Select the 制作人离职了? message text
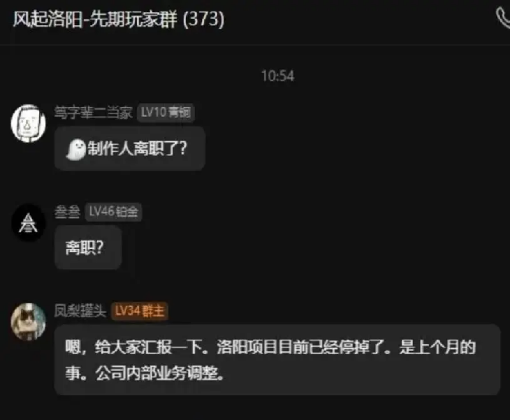Viewport: 510px width, 420px height. point(137,149)
